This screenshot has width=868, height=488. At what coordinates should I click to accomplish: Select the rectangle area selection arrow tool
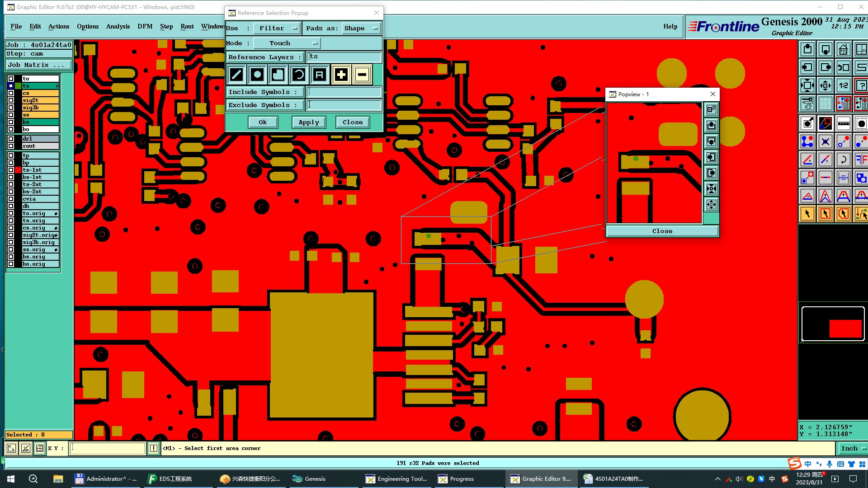[825, 214]
